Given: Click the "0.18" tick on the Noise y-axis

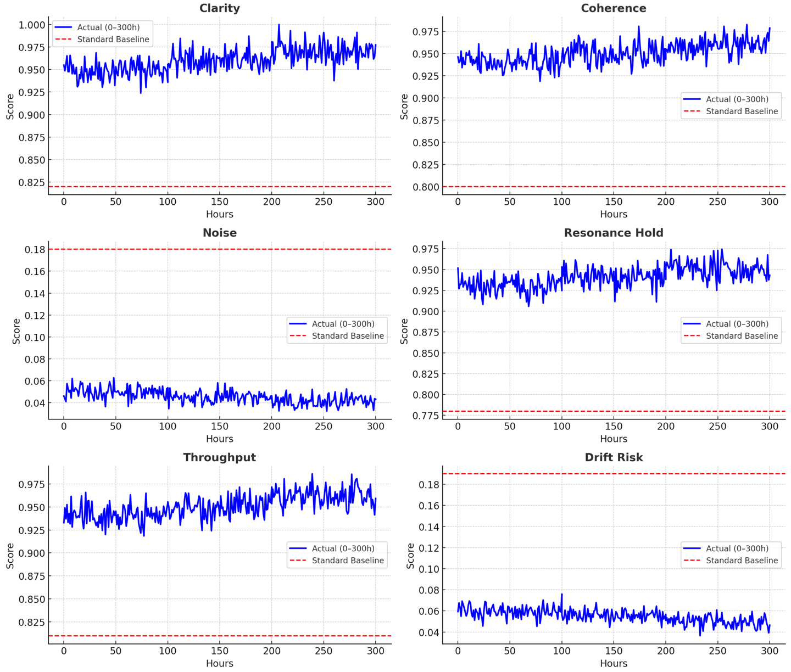Looking at the screenshot, I should pyautogui.click(x=35, y=250).
